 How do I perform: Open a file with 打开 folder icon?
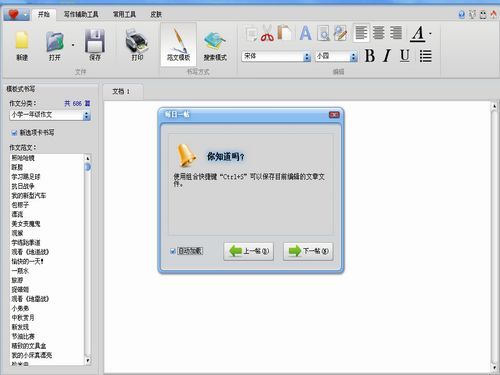(55, 42)
